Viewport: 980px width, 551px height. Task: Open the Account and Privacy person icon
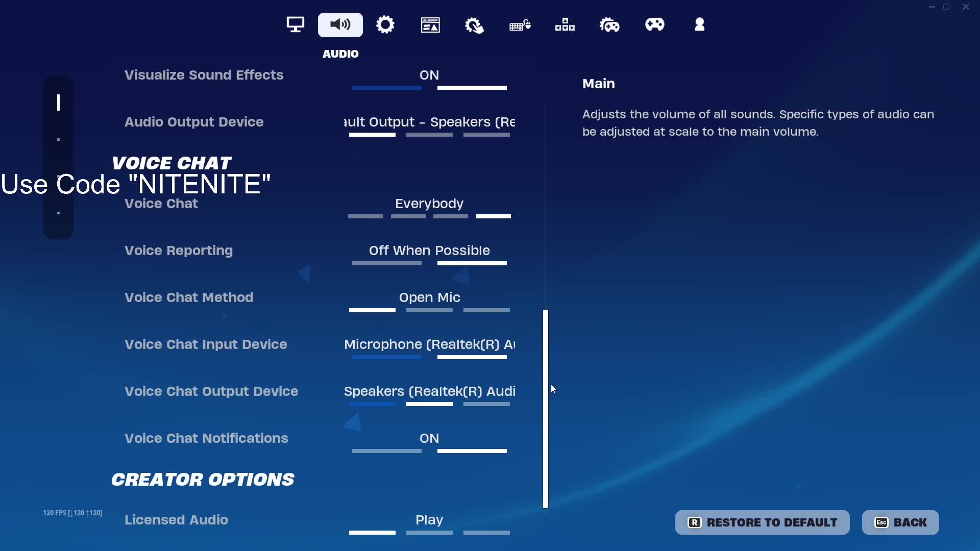(700, 24)
